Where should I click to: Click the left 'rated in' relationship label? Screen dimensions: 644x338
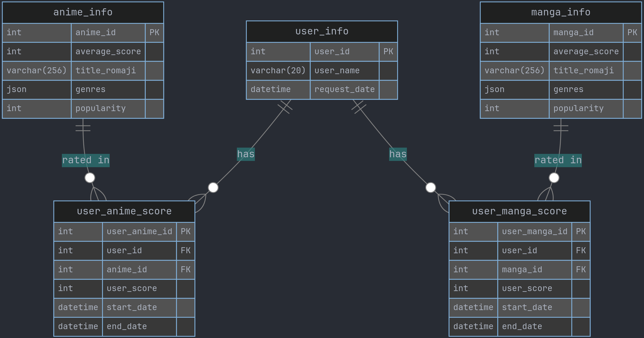pos(86,160)
